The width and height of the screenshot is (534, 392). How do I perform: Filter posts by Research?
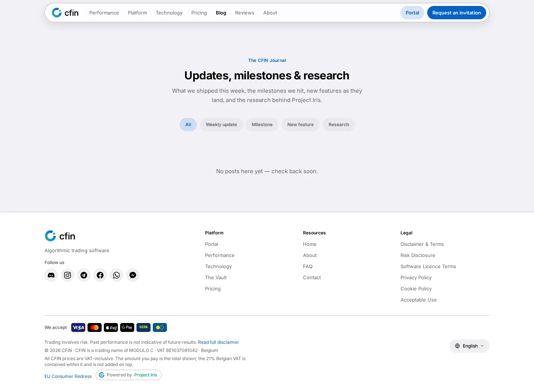pyautogui.click(x=339, y=125)
